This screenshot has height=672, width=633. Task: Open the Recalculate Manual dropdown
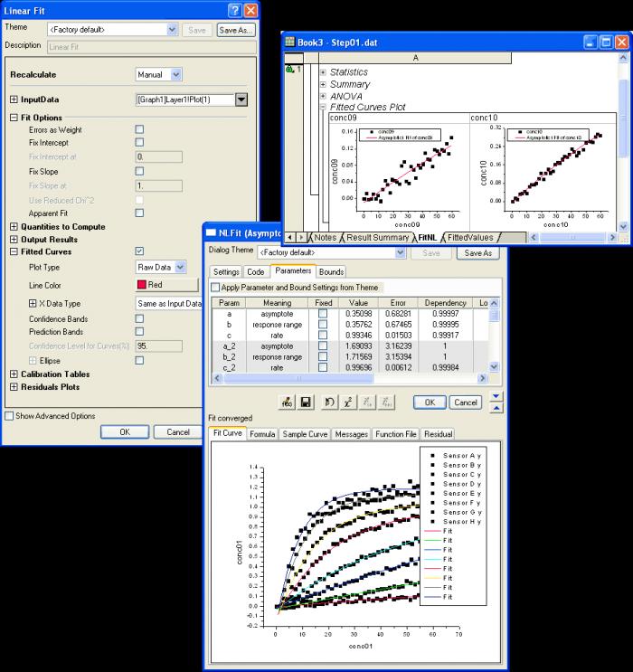(159, 74)
